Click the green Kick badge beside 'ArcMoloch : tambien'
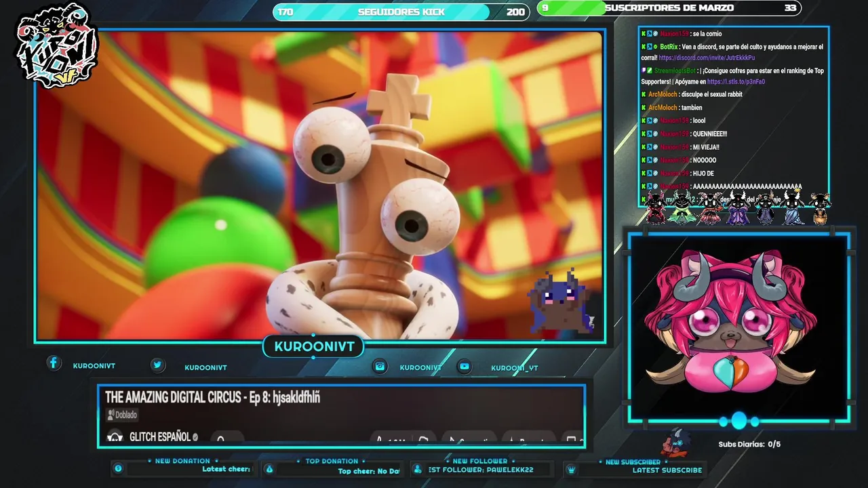The height and width of the screenshot is (488, 868). click(x=644, y=108)
